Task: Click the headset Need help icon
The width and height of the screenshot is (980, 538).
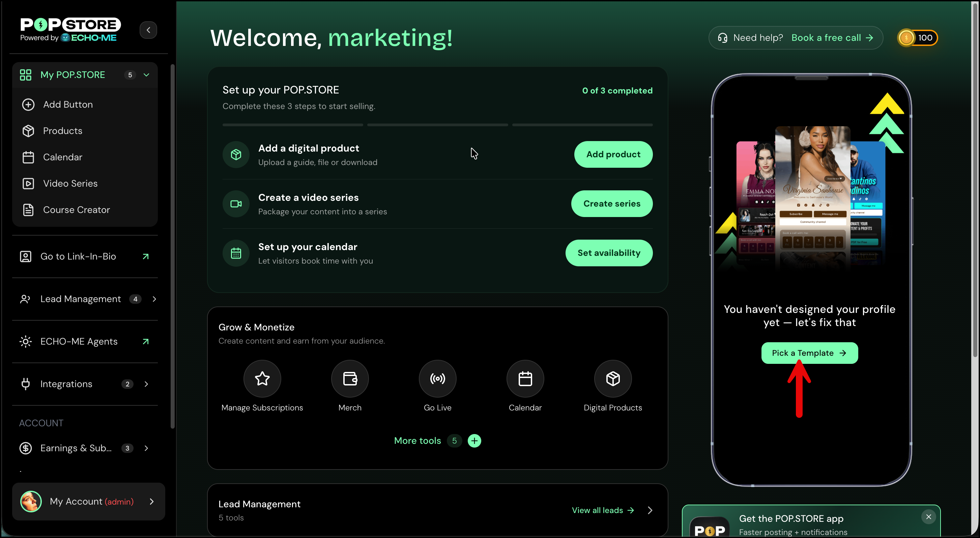Action: coord(722,38)
